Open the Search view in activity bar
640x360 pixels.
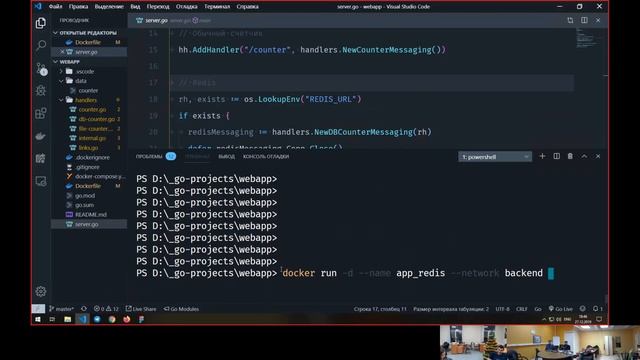click(x=40, y=45)
